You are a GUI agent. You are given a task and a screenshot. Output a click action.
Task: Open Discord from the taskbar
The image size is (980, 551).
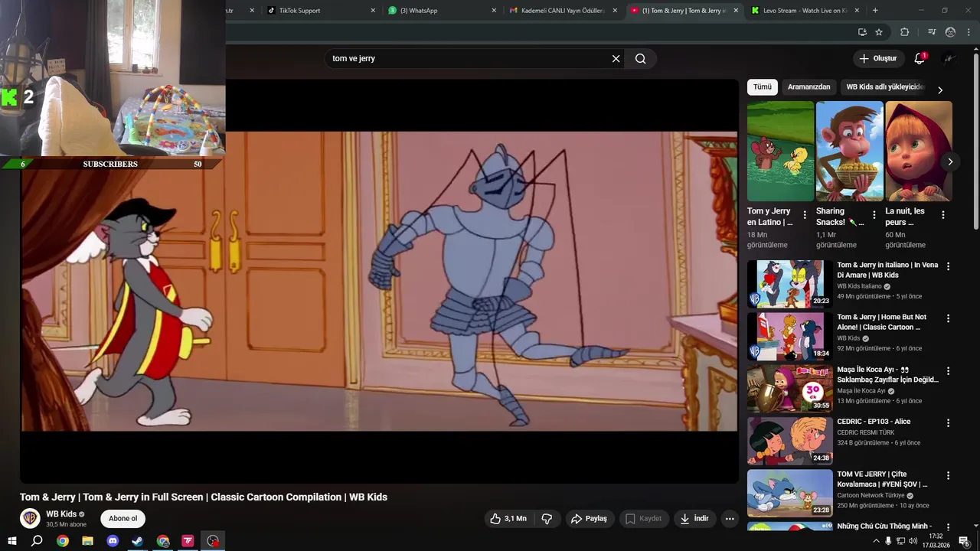[113, 541]
